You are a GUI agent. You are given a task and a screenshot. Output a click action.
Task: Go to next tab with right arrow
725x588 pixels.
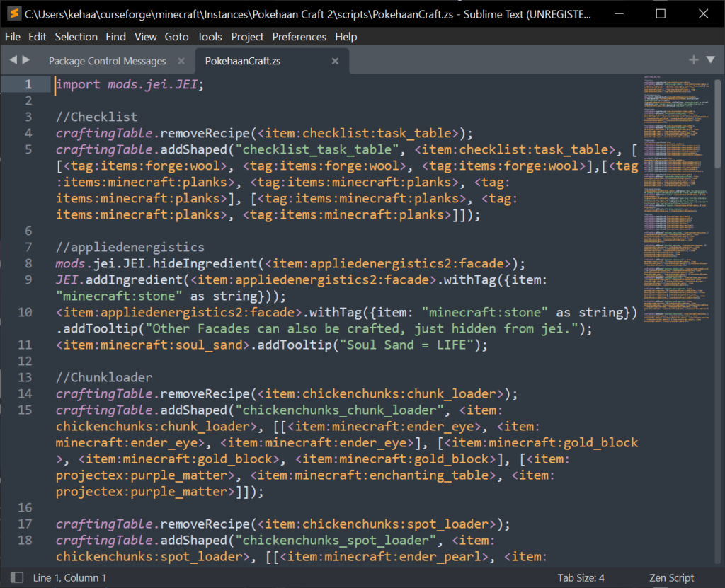pos(26,59)
